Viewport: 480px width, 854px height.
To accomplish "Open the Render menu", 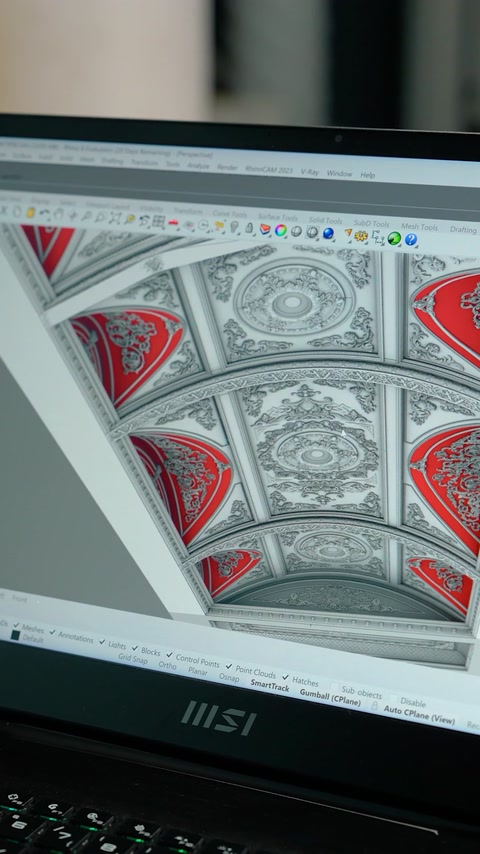I will coord(227,167).
